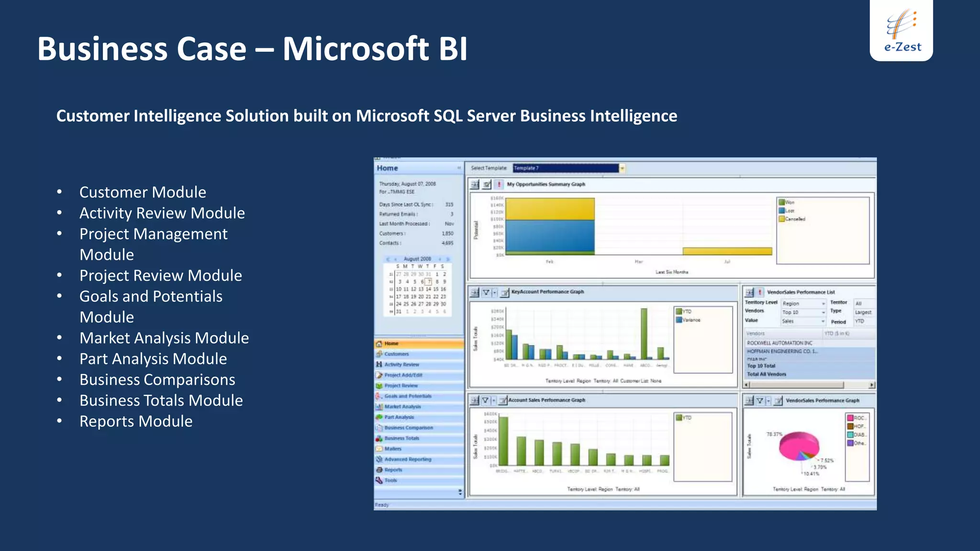Open filter arrow on Account Sales Performance Graph
The image size is (980, 551).
coord(494,400)
